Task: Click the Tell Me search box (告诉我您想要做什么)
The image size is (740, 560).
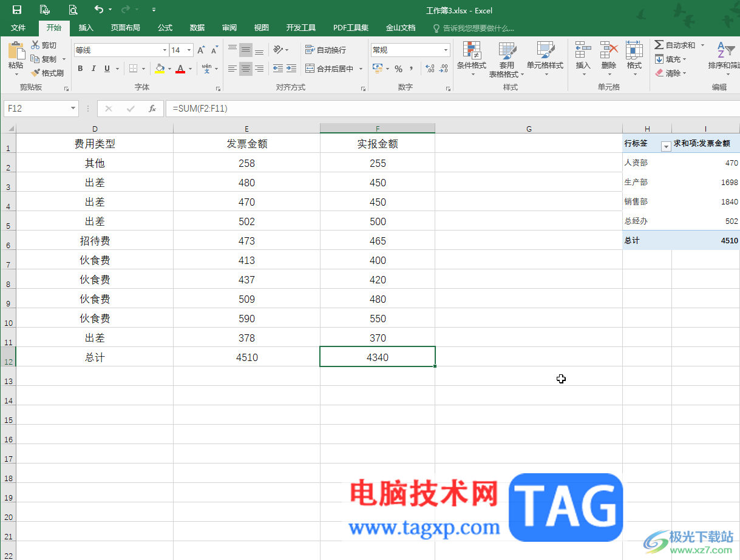Action: 474,28
